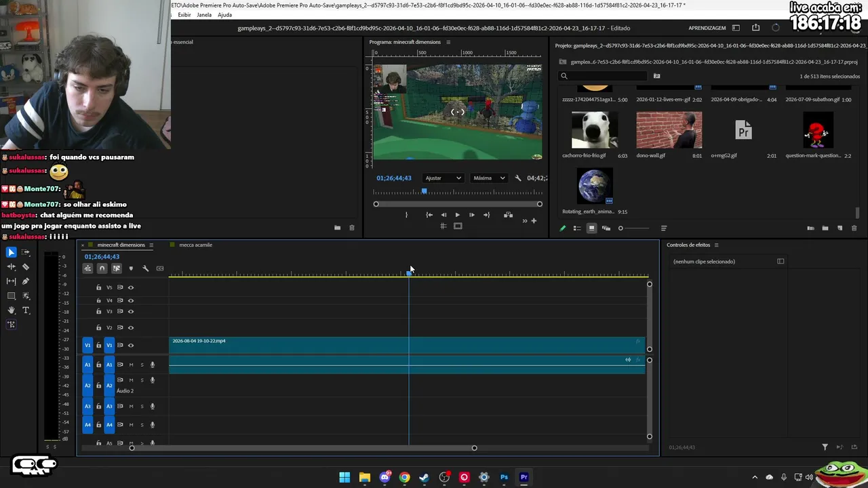Add a marker in the timeline
The image size is (868, 488).
(131, 268)
